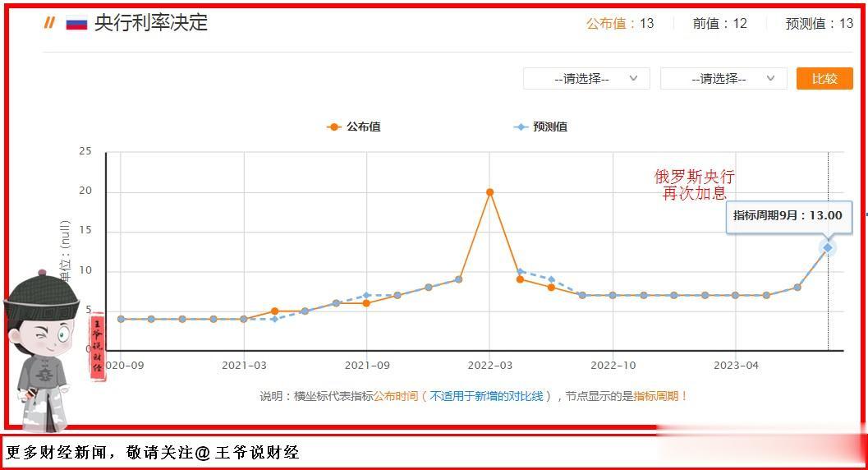Select the blue forecast point at 10 after the peak
The height and width of the screenshot is (470, 868).
pyautogui.click(x=520, y=271)
